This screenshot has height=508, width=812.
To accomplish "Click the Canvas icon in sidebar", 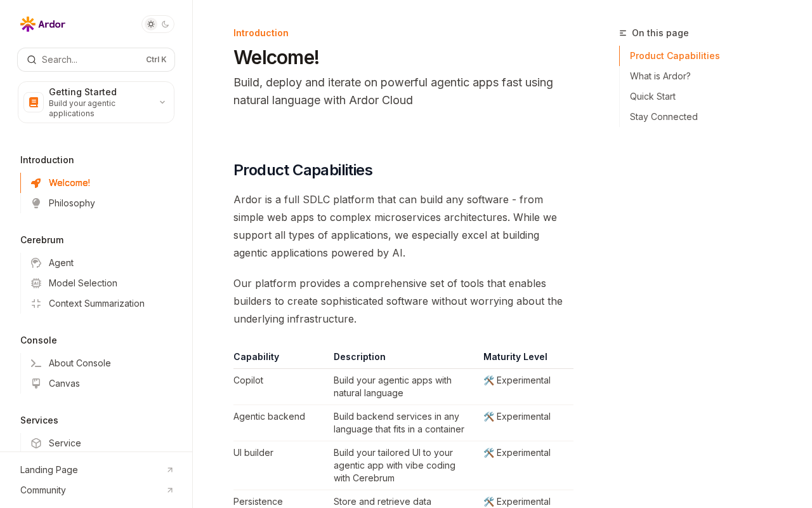I will pyautogui.click(x=36, y=384).
